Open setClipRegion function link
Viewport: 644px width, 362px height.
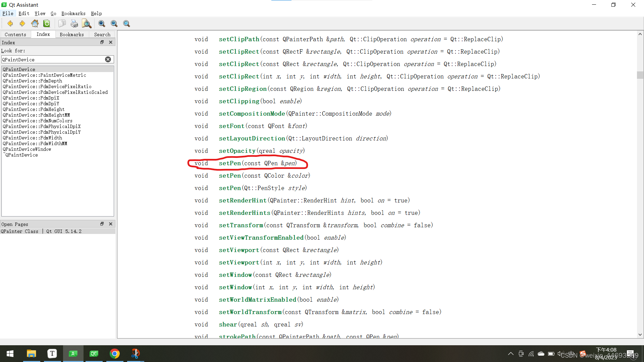pos(243,89)
